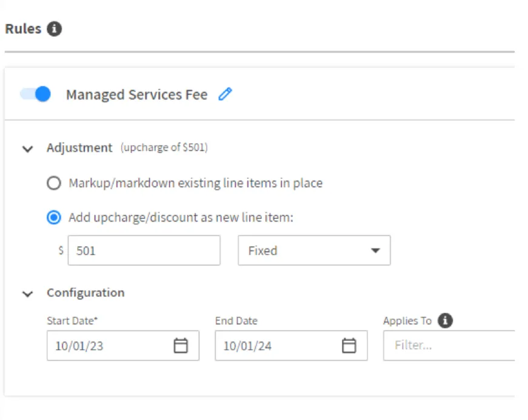Click the info icon beside Rules heading

click(x=55, y=28)
